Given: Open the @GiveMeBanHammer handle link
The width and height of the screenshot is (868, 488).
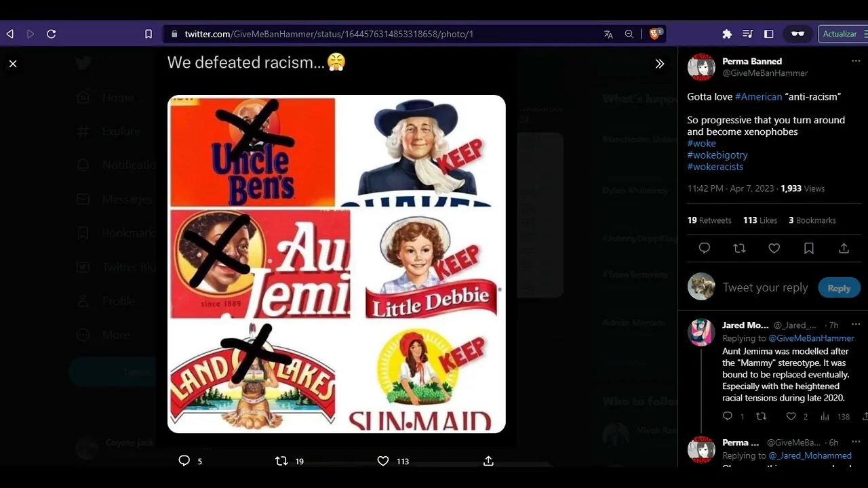Looking at the screenshot, I should 765,73.
